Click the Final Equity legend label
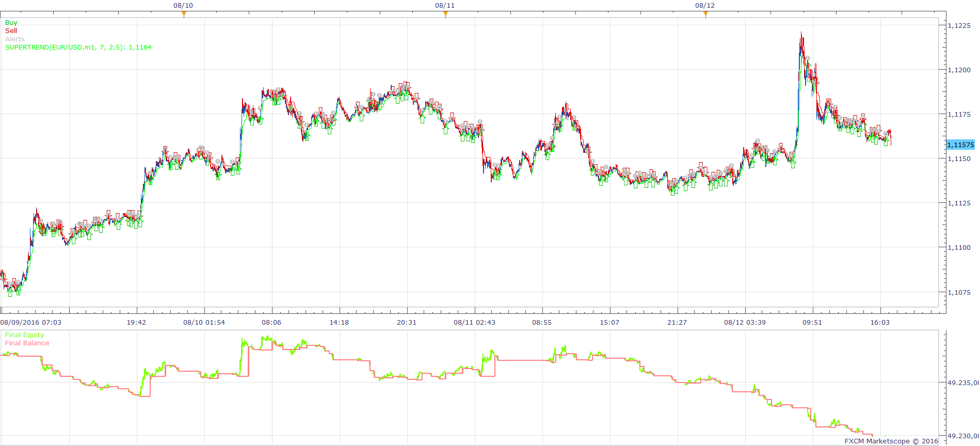The image size is (980, 446). (25, 335)
